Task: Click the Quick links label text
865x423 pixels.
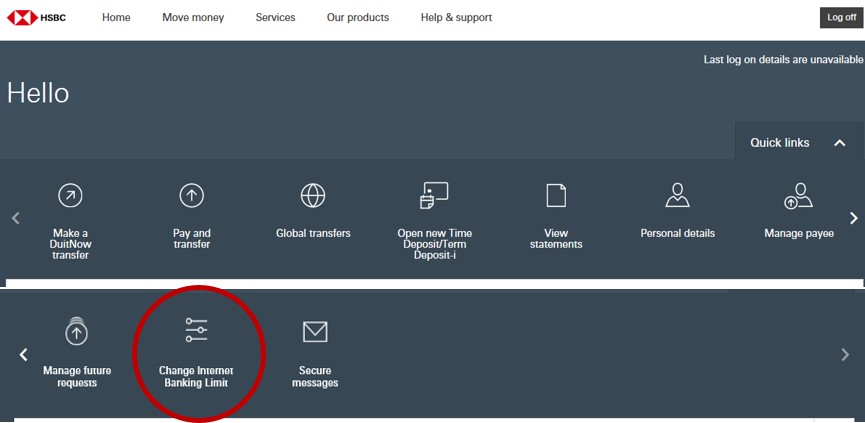Action: tap(779, 143)
